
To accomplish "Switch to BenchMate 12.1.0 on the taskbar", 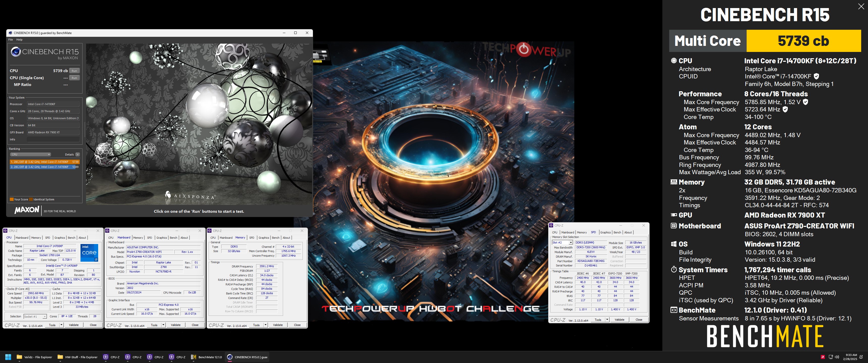I will click(206, 357).
